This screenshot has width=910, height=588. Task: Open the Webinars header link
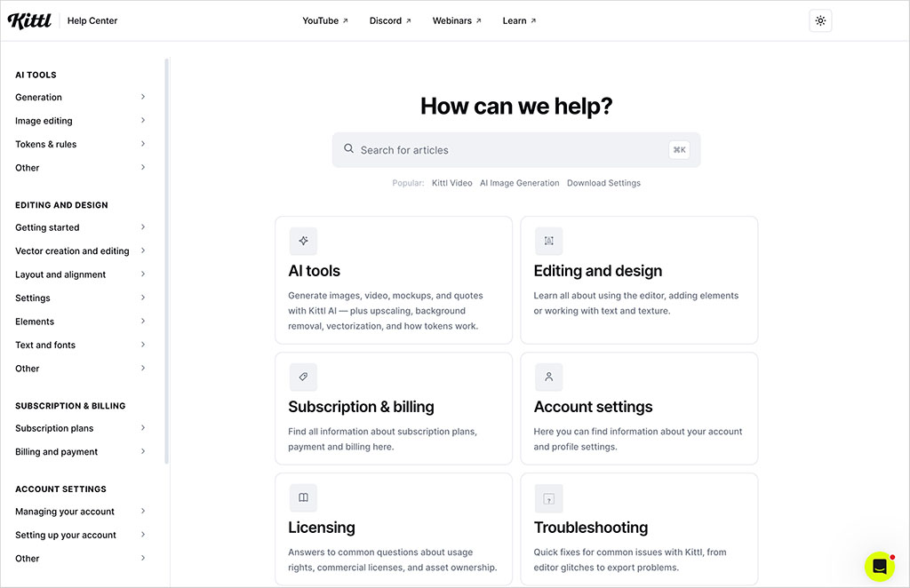tap(457, 21)
